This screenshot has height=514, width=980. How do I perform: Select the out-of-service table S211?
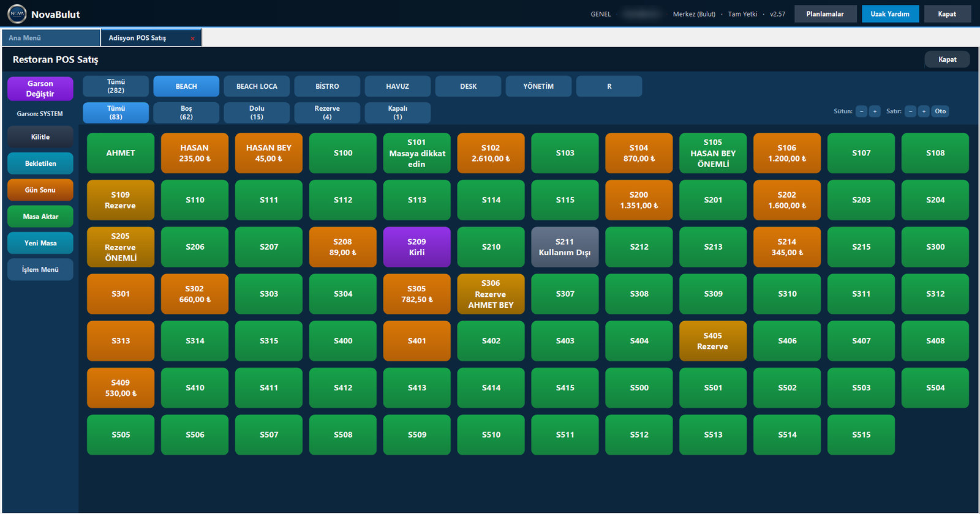coord(565,247)
